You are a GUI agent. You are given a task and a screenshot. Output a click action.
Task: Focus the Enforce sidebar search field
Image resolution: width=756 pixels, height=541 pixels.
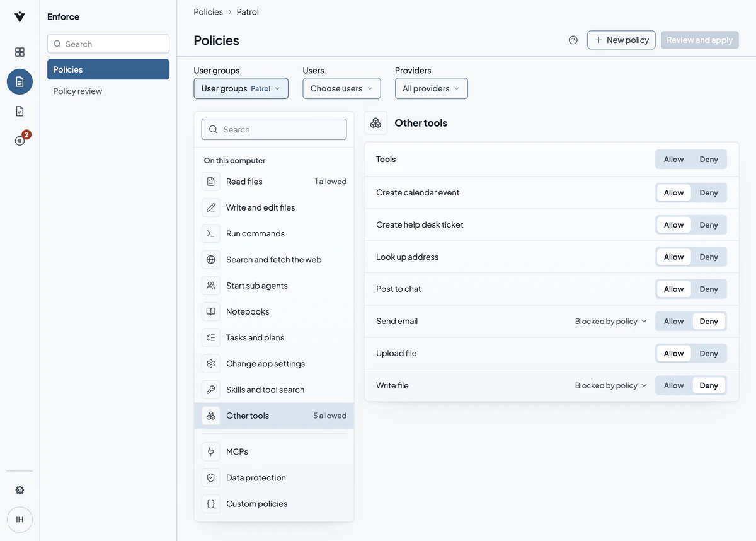[108, 44]
